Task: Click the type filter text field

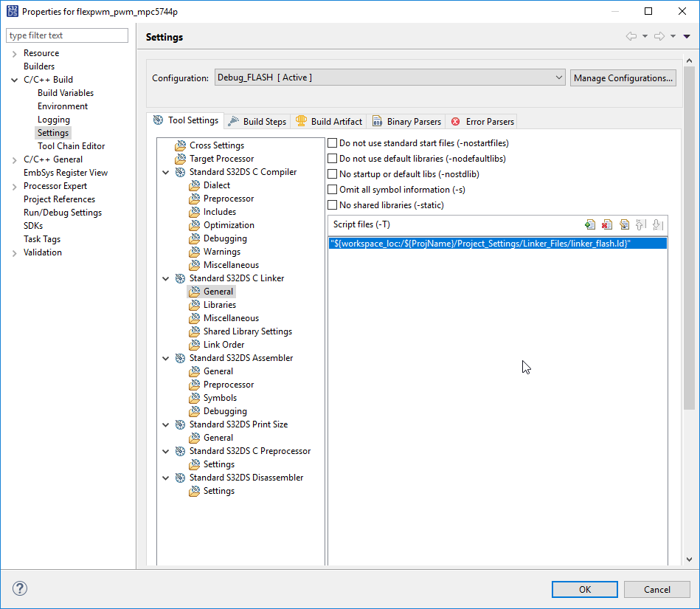Action: pyautogui.click(x=67, y=35)
